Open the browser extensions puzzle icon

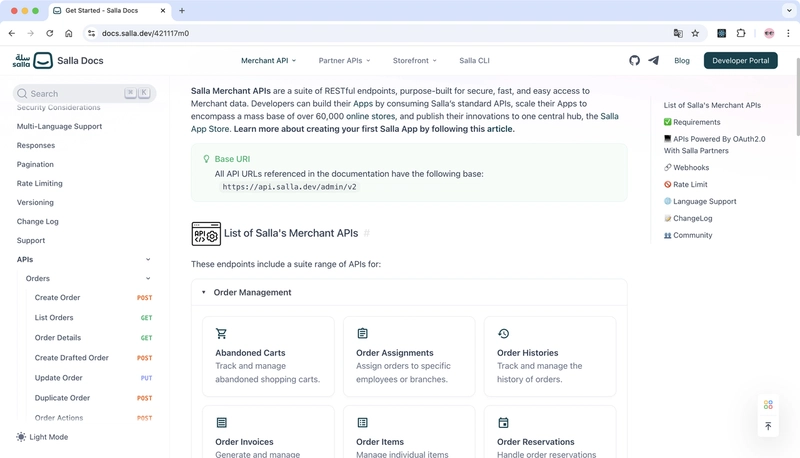(741, 33)
